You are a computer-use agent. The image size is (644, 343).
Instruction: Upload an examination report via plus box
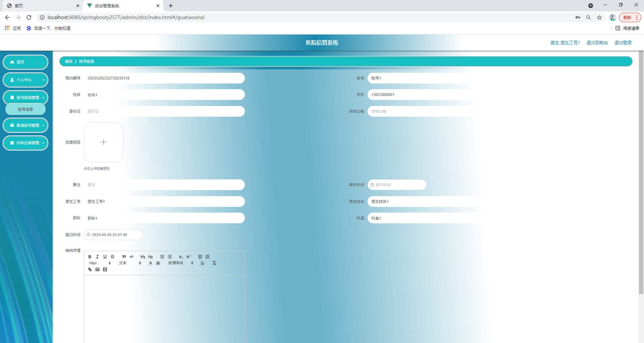[104, 142]
